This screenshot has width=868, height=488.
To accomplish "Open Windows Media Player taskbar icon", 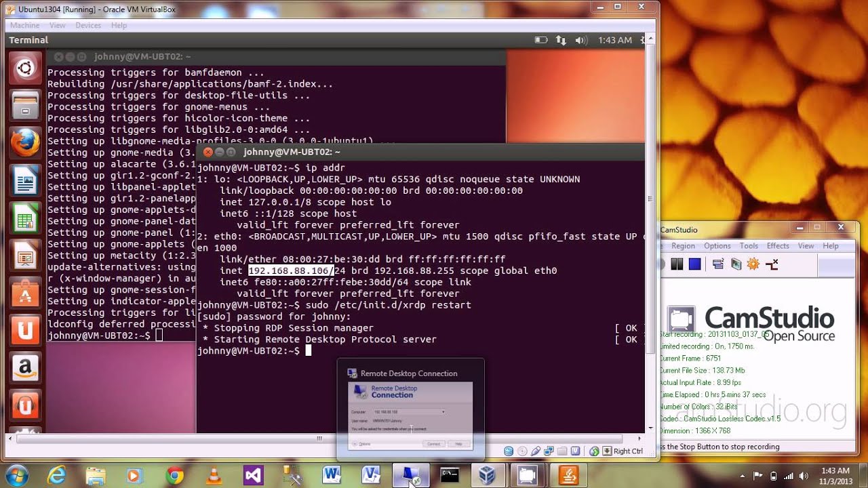I will (x=135, y=476).
